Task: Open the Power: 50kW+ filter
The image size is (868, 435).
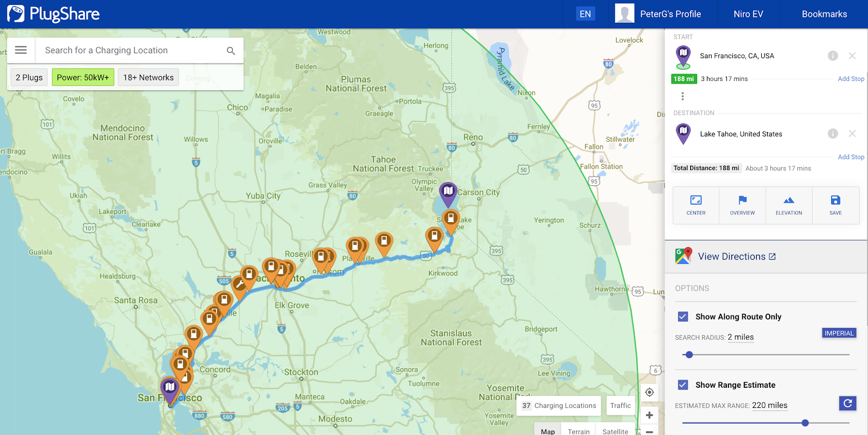Action: pos(83,77)
